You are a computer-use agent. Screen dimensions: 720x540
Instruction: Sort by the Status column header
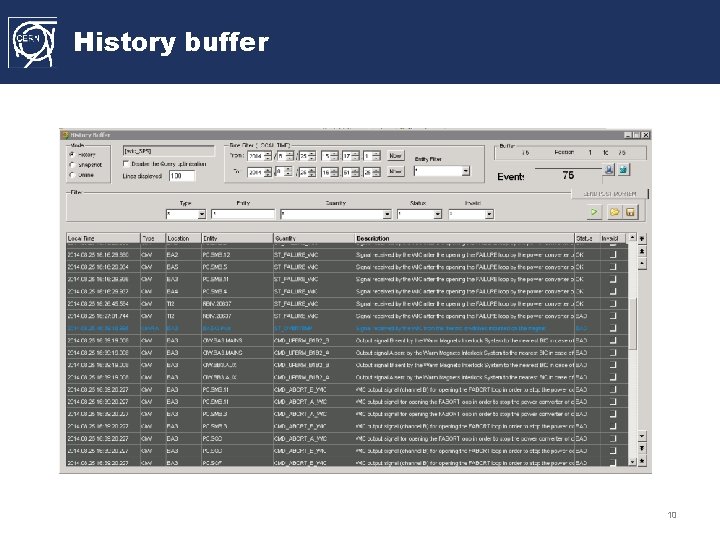coord(588,238)
